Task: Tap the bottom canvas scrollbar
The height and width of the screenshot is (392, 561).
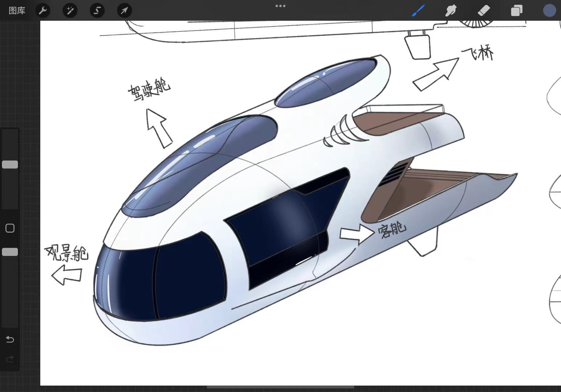Action: pyautogui.click(x=280, y=387)
